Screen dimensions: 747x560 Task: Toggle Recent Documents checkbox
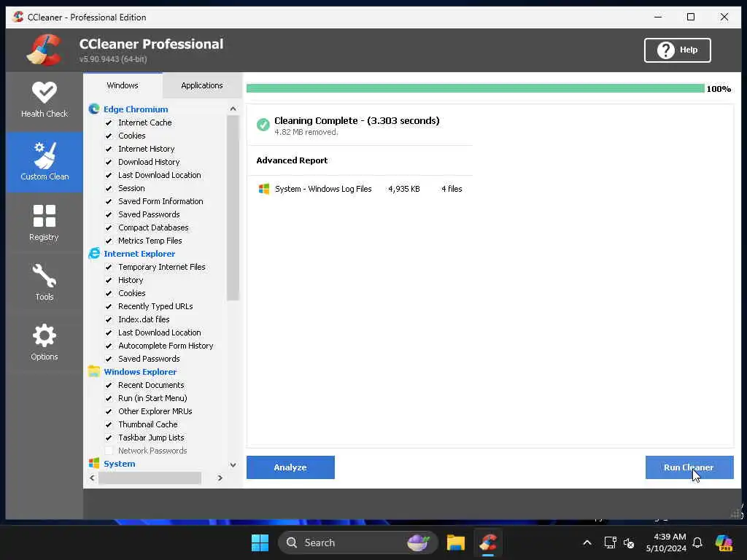tap(109, 385)
